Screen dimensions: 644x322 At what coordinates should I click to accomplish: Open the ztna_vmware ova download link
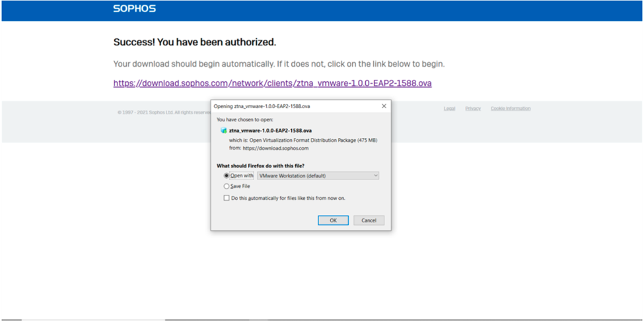272,83
